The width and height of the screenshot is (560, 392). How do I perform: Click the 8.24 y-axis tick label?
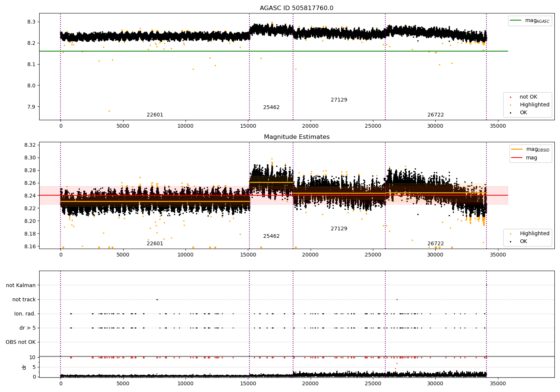click(x=30, y=196)
